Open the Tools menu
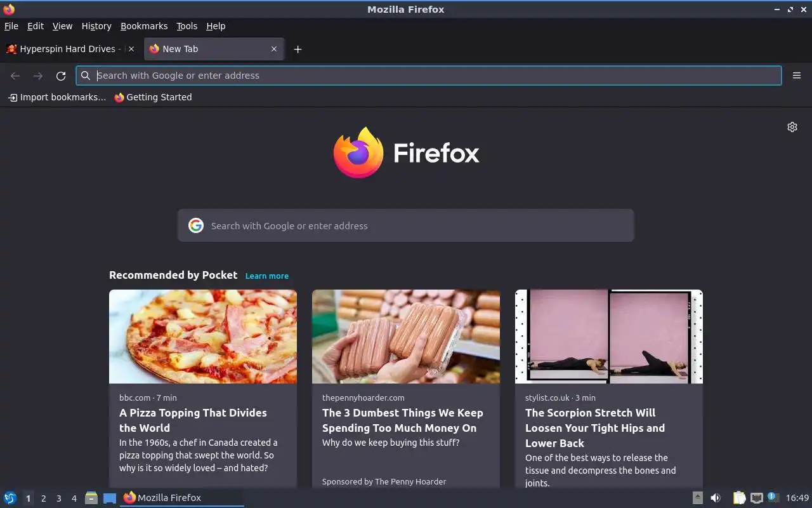Screen dimensions: 812x508 coord(187,26)
